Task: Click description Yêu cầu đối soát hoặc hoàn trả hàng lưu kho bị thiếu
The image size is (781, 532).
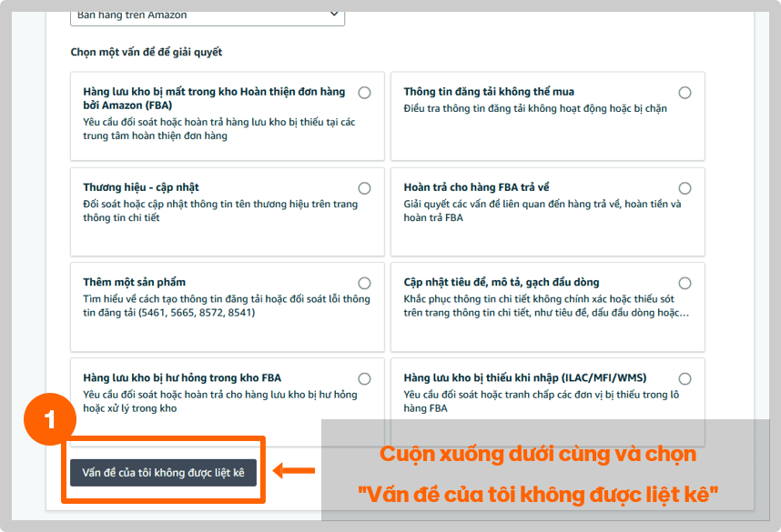Action: pyautogui.click(x=219, y=129)
